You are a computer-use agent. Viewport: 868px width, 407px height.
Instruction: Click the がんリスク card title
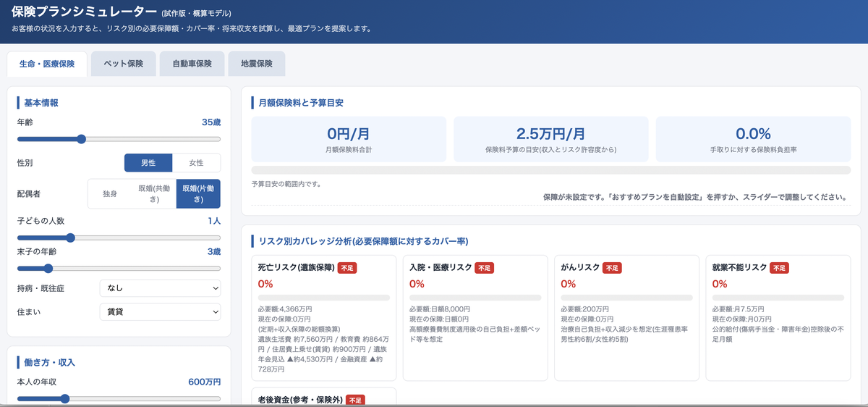580,268
